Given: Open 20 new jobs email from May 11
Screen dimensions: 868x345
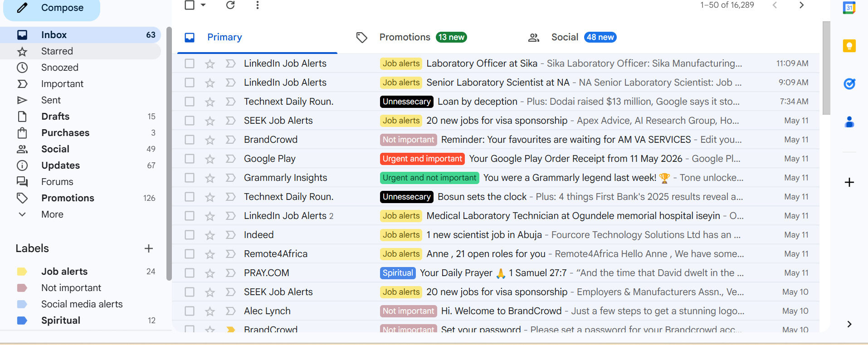Looking at the screenshot, I should tap(496, 121).
